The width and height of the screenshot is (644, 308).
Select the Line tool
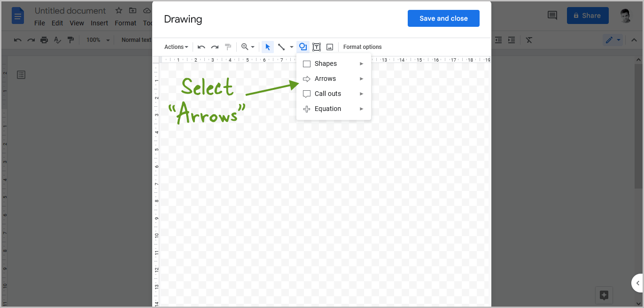[x=282, y=47]
